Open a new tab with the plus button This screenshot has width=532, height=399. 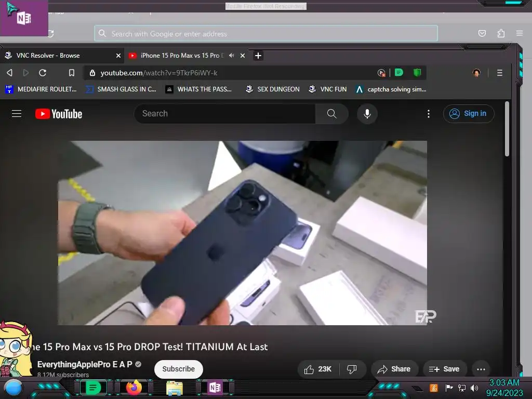258,55
